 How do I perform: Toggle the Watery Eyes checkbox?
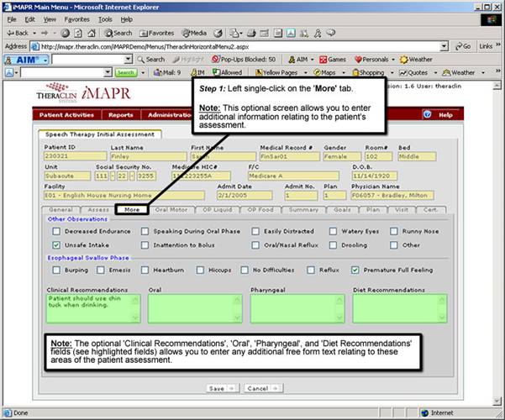[x=333, y=231]
